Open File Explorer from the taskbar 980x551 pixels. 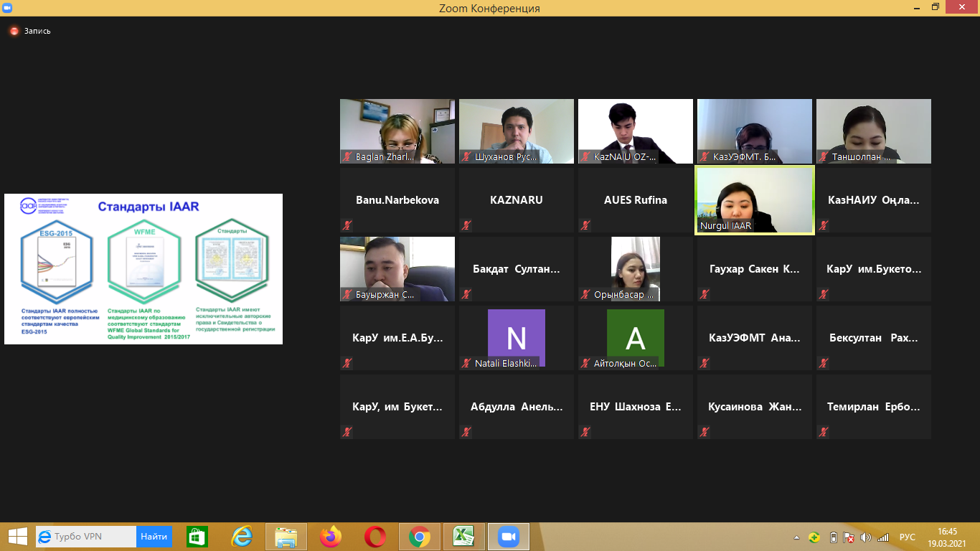pyautogui.click(x=286, y=537)
